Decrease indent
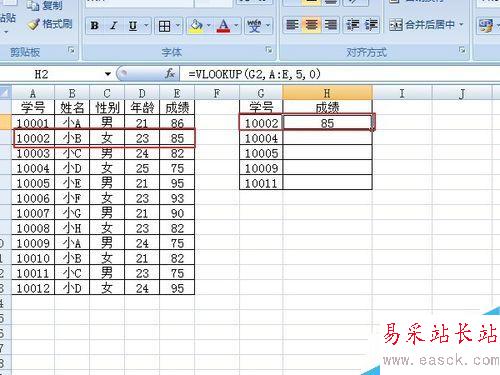The image size is (500, 375). (352, 25)
